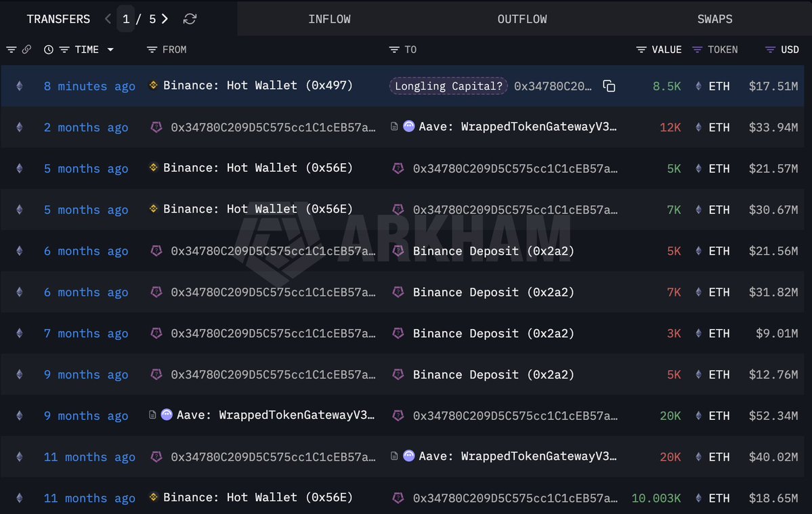Switch to the SWAPS tab
812x514 pixels.
(714, 19)
